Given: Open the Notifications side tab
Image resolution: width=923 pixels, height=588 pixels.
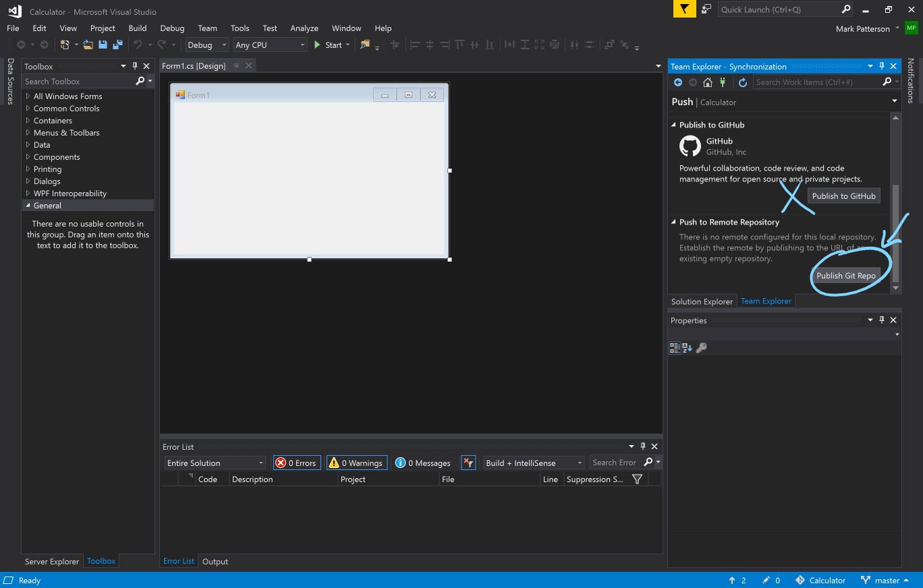Looking at the screenshot, I should (x=911, y=81).
